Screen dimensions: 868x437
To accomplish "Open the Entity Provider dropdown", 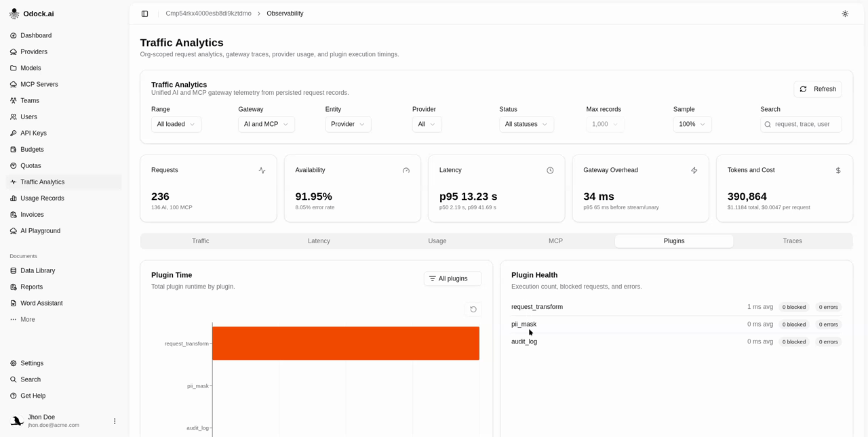I will 348,124.
